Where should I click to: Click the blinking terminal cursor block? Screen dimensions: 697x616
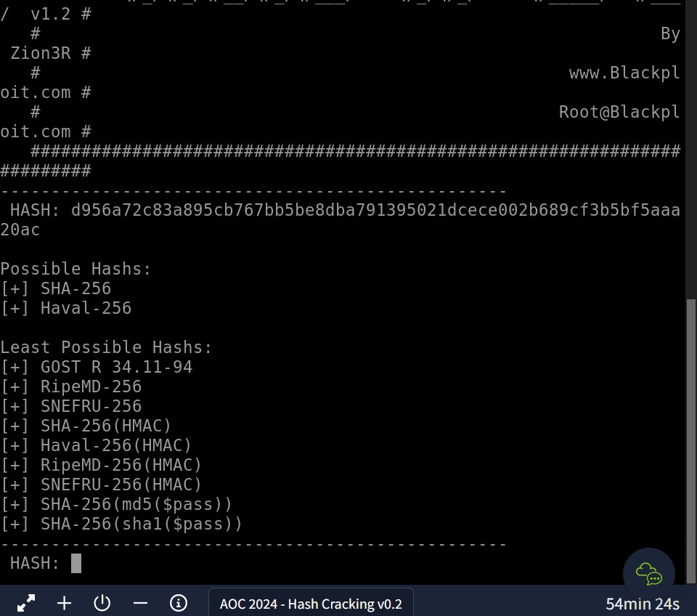point(76,563)
